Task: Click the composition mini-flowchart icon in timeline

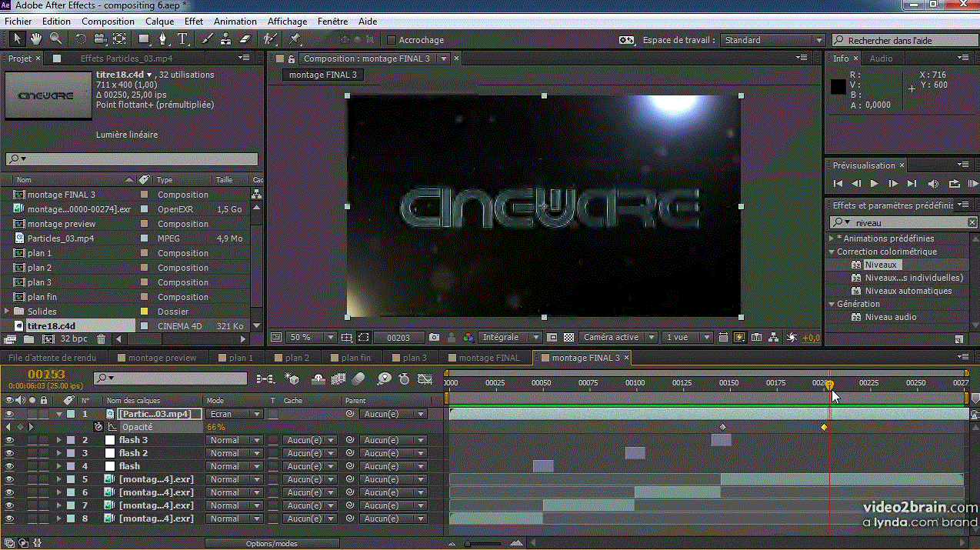Action: (x=265, y=378)
